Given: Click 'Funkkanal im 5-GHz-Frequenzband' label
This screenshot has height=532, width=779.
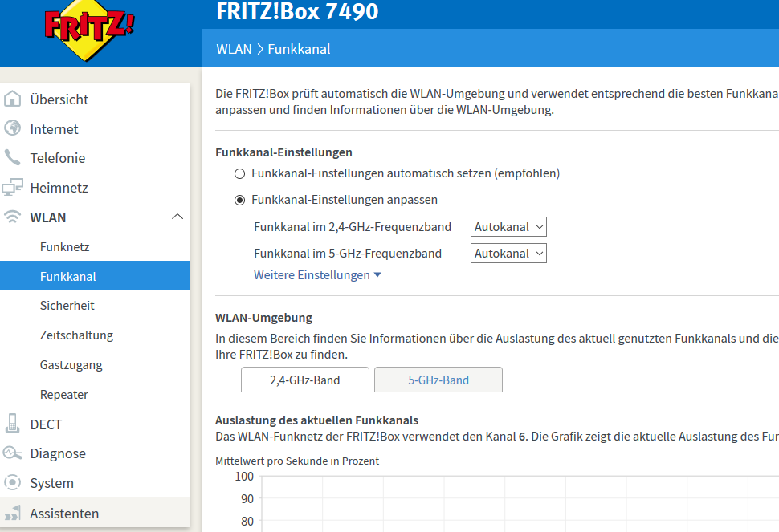Looking at the screenshot, I should pyautogui.click(x=348, y=253).
